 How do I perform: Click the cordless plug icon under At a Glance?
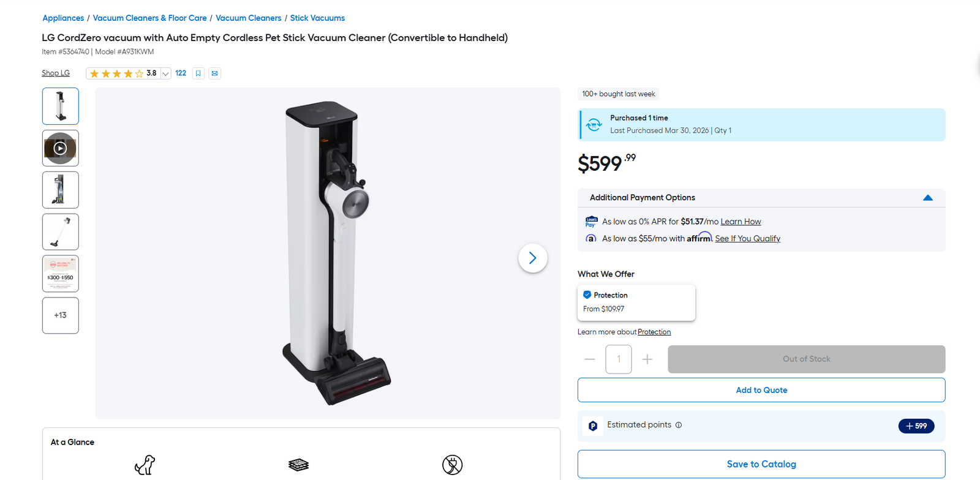pyautogui.click(x=453, y=465)
